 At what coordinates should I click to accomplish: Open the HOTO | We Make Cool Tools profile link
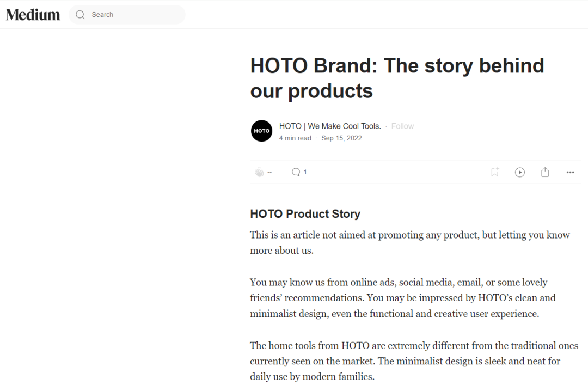click(330, 126)
